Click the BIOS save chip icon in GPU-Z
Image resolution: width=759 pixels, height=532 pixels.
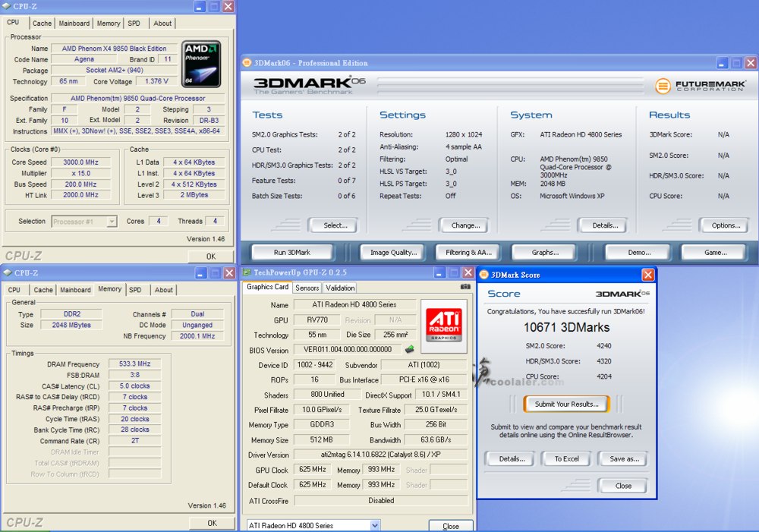click(410, 349)
